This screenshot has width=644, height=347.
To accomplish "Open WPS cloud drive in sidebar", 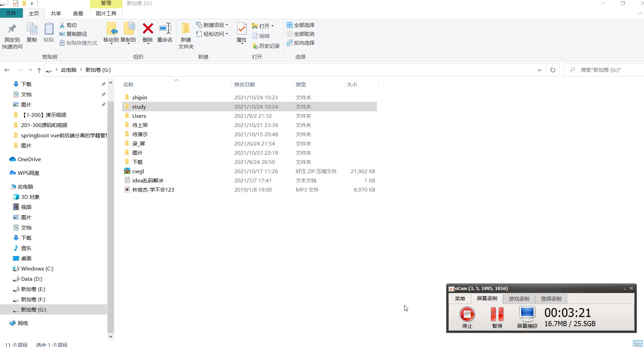I will click(25, 173).
